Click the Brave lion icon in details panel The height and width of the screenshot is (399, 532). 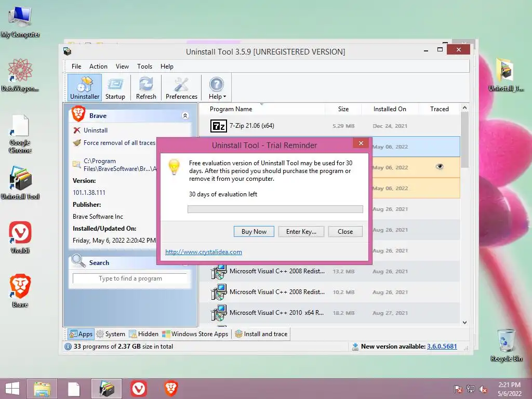(x=78, y=114)
